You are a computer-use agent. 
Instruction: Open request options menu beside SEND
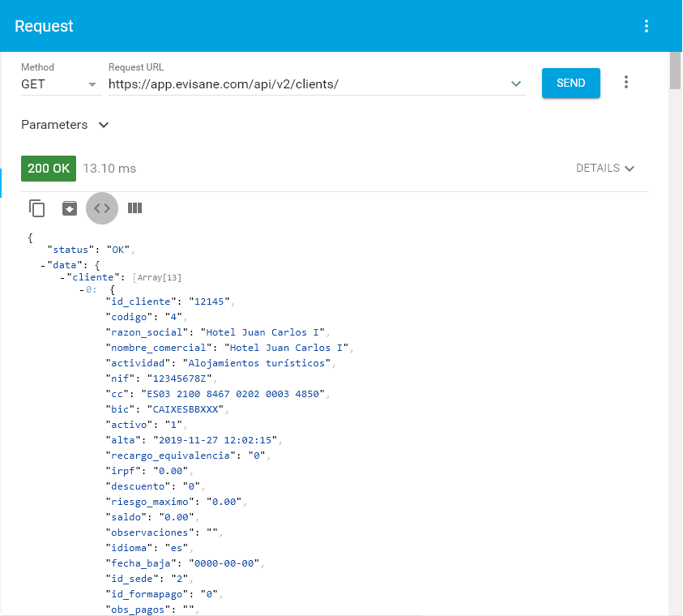click(625, 83)
